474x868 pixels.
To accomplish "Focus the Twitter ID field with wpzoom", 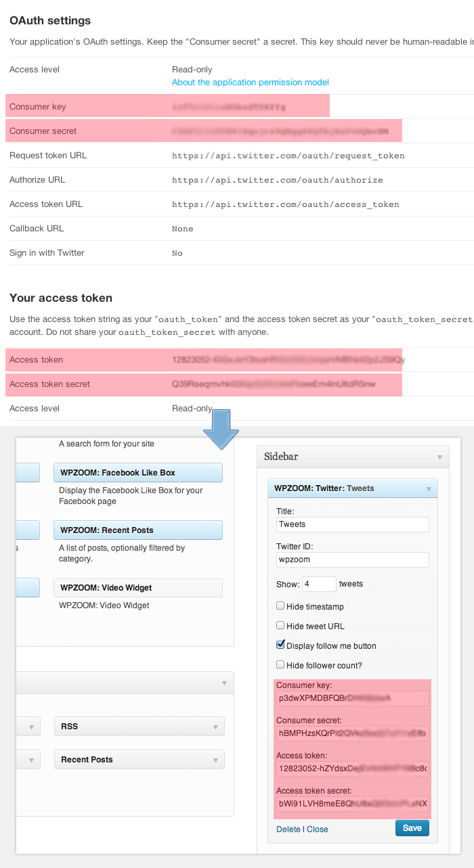I will coord(353,559).
